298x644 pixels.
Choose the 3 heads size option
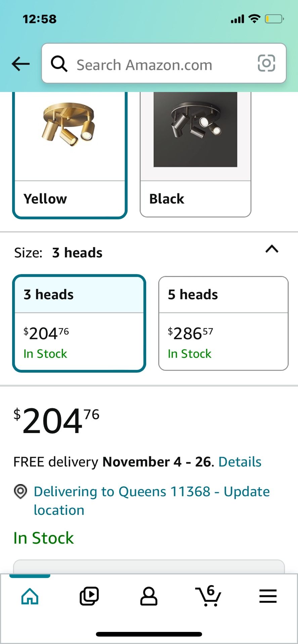click(79, 323)
